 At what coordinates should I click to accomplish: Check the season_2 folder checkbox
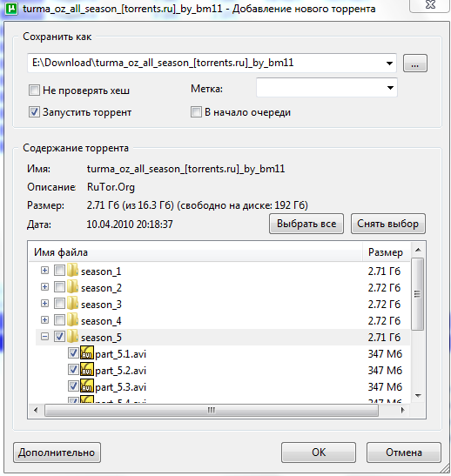(59, 286)
